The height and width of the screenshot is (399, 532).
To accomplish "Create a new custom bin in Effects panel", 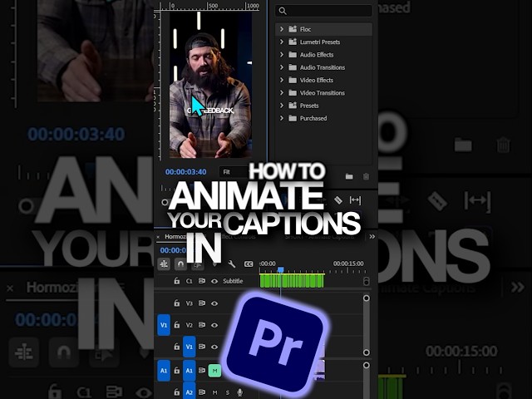I will point(349,176).
